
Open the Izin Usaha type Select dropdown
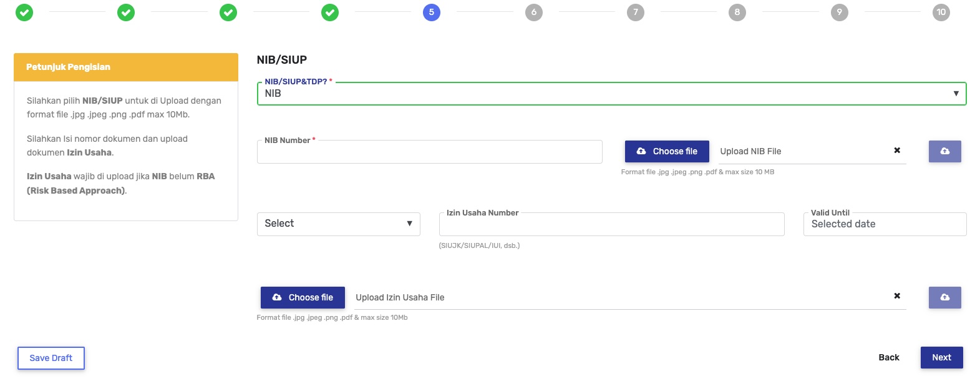[x=338, y=224]
